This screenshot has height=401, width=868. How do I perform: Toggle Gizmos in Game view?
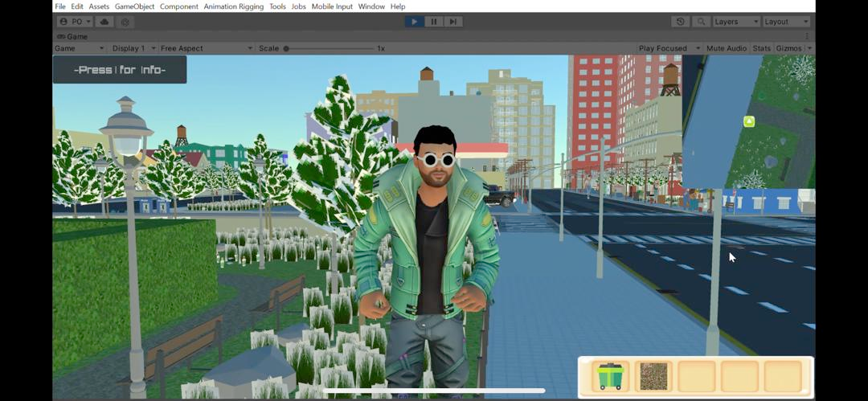(788, 48)
